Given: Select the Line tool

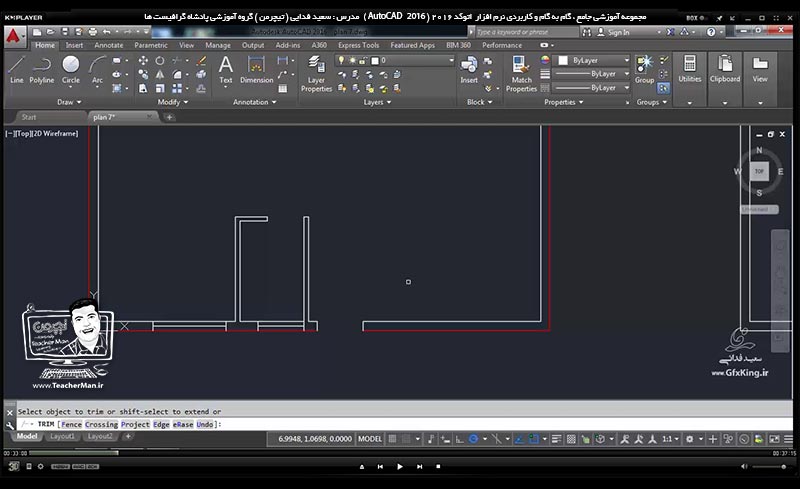Looking at the screenshot, I should tap(16, 69).
